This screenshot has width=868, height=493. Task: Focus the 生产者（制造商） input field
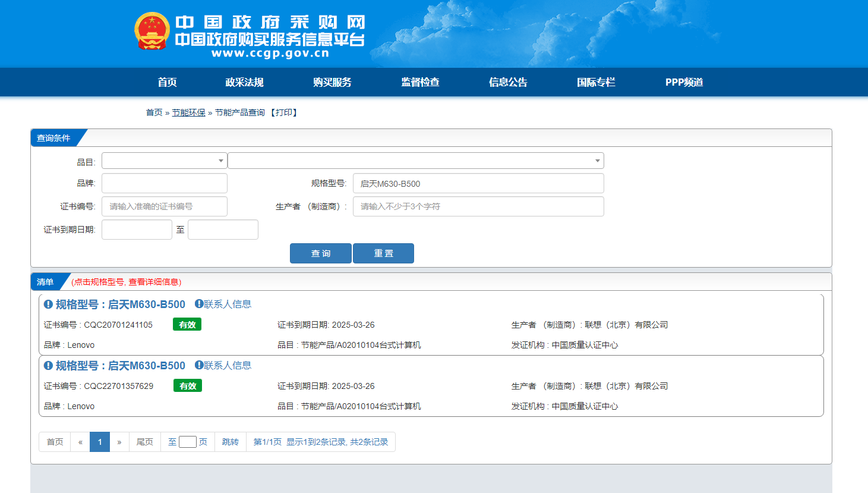(x=478, y=206)
